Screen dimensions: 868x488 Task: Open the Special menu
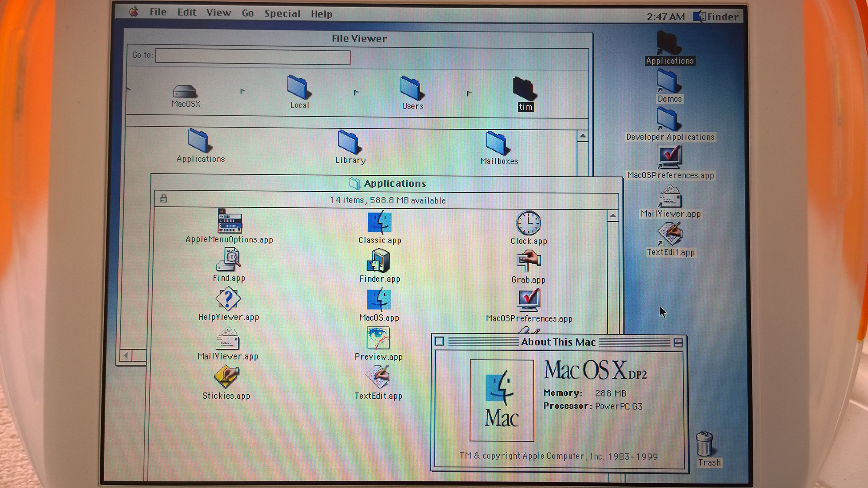(x=283, y=14)
